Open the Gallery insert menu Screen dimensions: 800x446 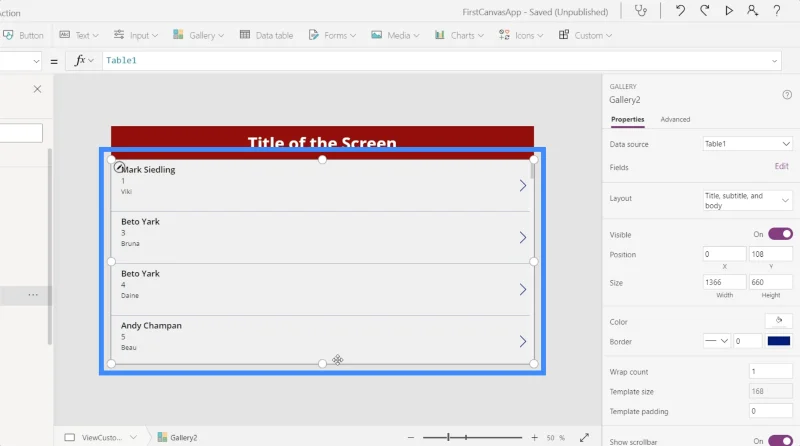pyautogui.click(x=198, y=35)
